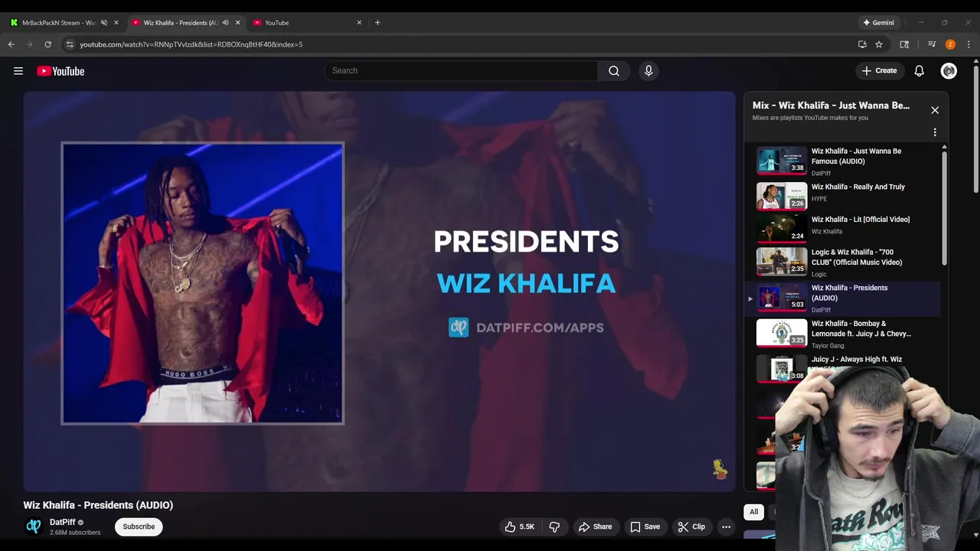Viewport: 980px width, 551px height.
Task: Open the YouTube hamburger guide menu
Action: point(18,71)
